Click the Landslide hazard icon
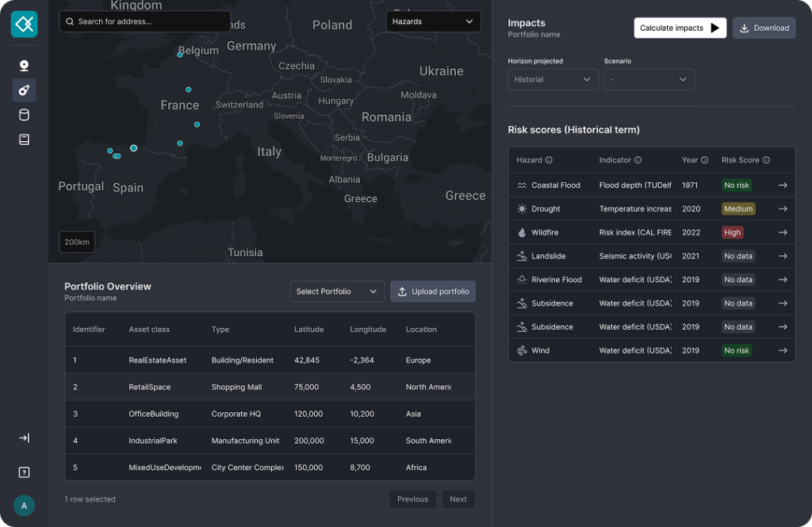Screen dimensions: 812x527 coord(523,255)
